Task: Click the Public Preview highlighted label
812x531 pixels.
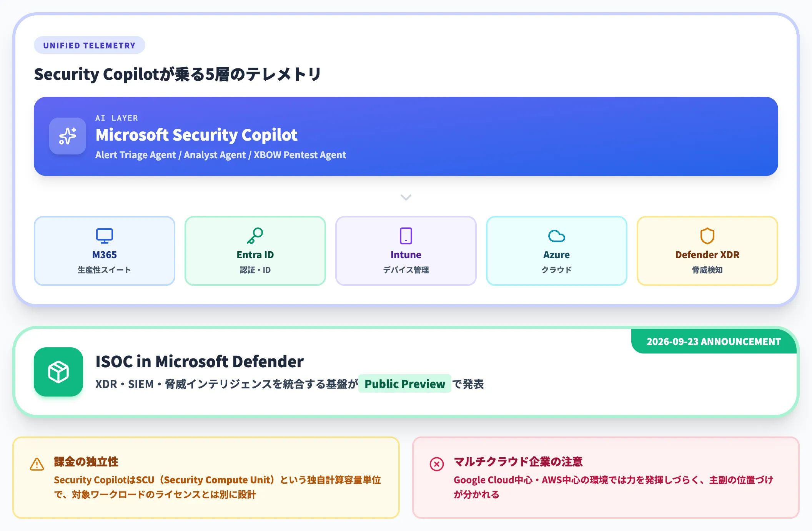Action: click(x=405, y=384)
